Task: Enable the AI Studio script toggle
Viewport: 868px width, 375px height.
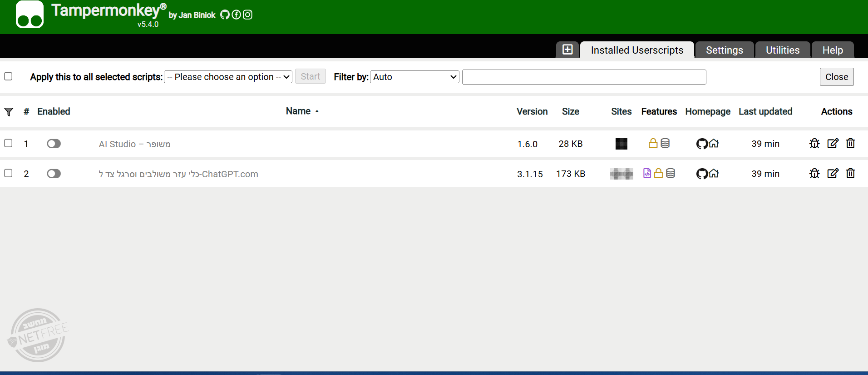Action: pyautogui.click(x=54, y=144)
